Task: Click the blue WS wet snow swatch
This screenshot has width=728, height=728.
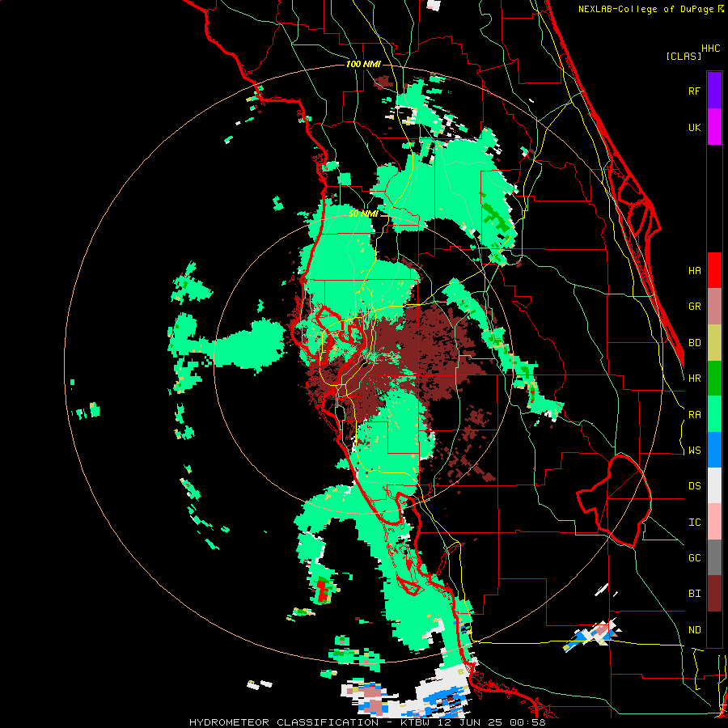Action: 714,450
